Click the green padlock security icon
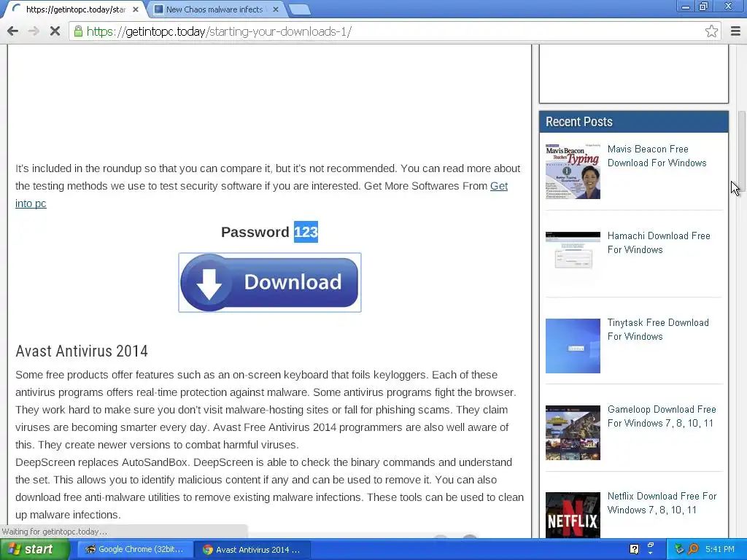The height and width of the screenshot is (560, 747). coord(78,31)
